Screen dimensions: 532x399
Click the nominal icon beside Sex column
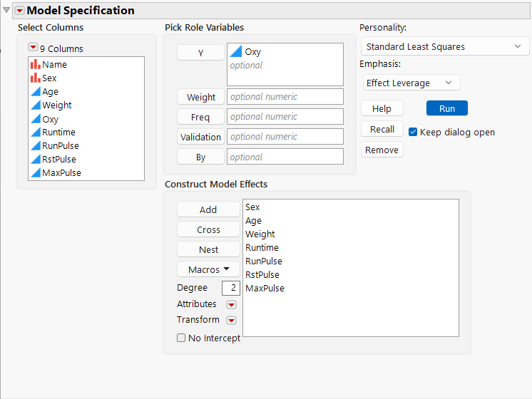(35, 78)
